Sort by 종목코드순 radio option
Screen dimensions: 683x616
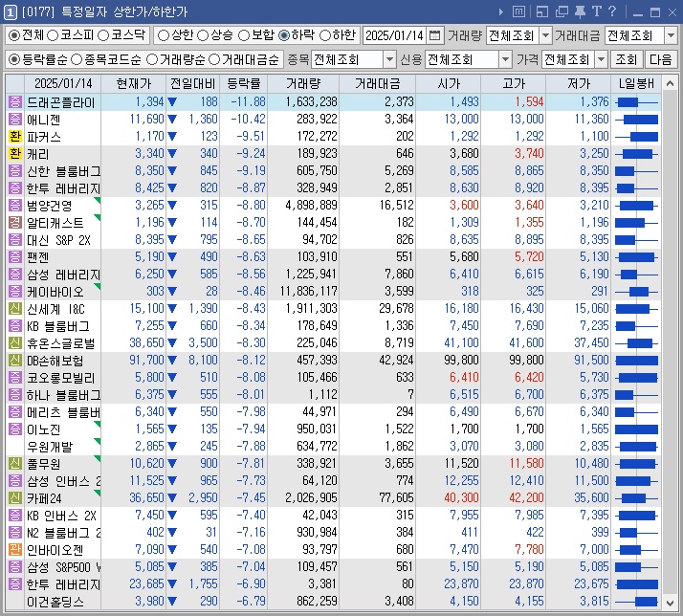(77, 59)
